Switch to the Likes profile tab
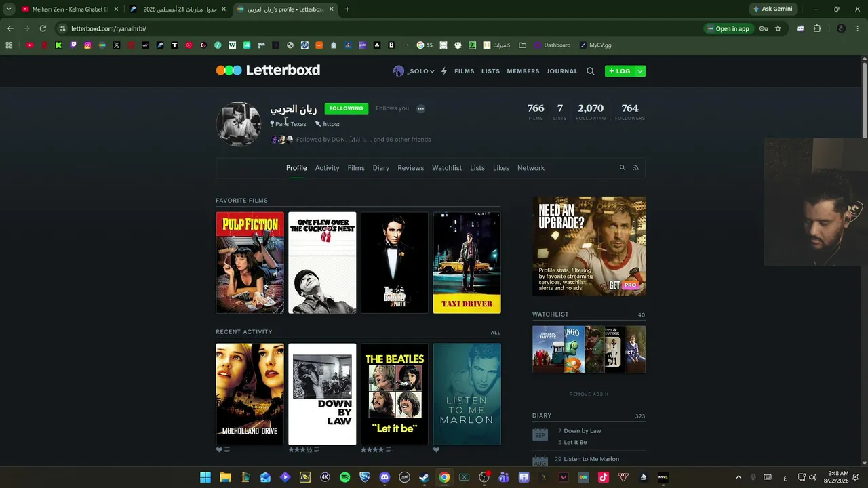Image resolution: width=868 pixels, height=488 pixels. [501, 168]
